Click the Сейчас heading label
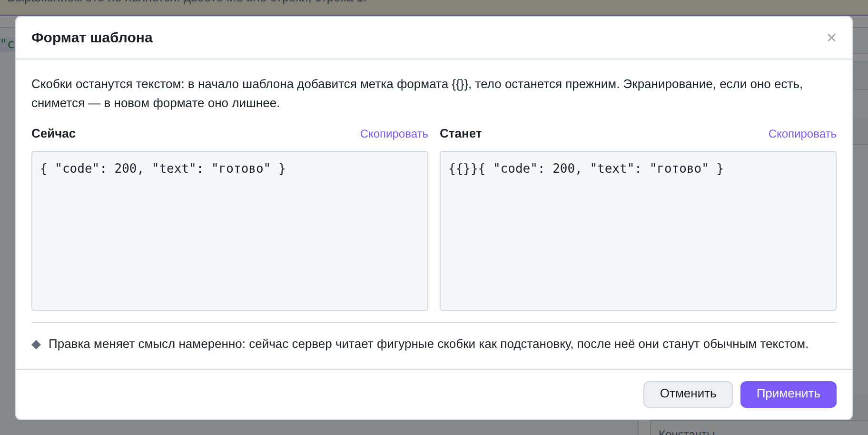Image resolution: width=868 pixels, height=435 pixels. (53, 134)
